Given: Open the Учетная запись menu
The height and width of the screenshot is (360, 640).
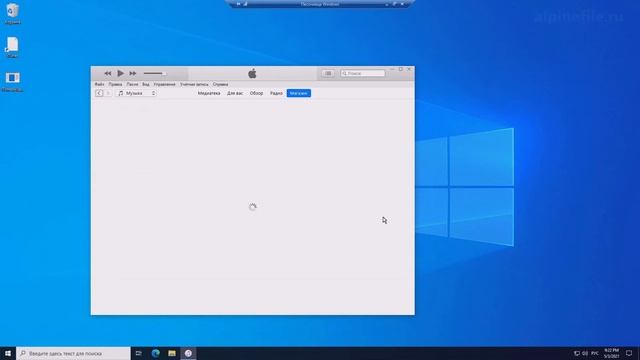Looking at the screenshot, I should click(194, 84).
